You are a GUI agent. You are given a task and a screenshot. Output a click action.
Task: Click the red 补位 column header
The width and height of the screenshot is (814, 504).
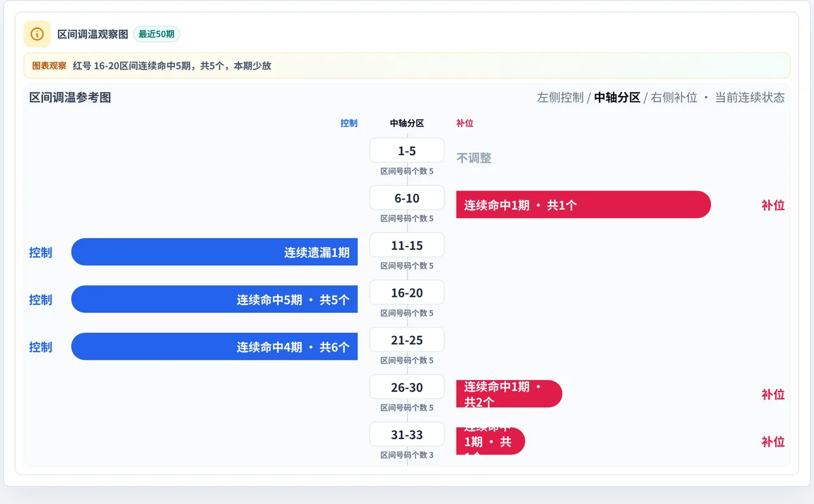click(465, 123)
